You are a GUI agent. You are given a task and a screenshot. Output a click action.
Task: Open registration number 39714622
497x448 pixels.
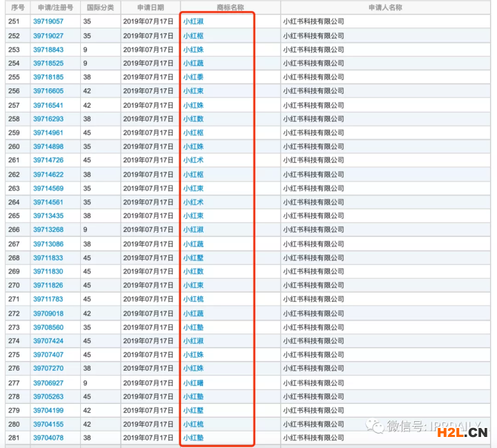click(x=48, y=175)
